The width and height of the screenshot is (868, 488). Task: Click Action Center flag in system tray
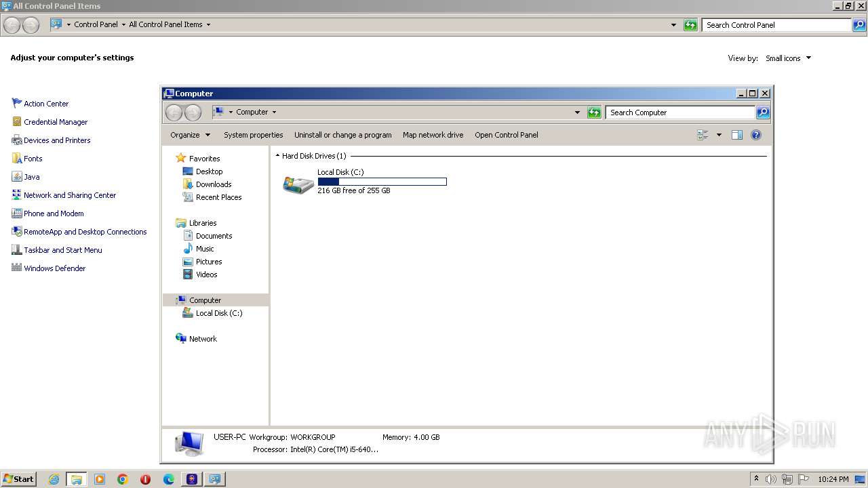coord(804,479)
